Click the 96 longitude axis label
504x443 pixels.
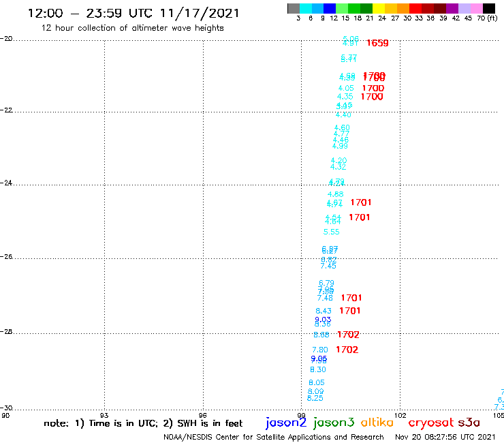(x=203, y=415)
